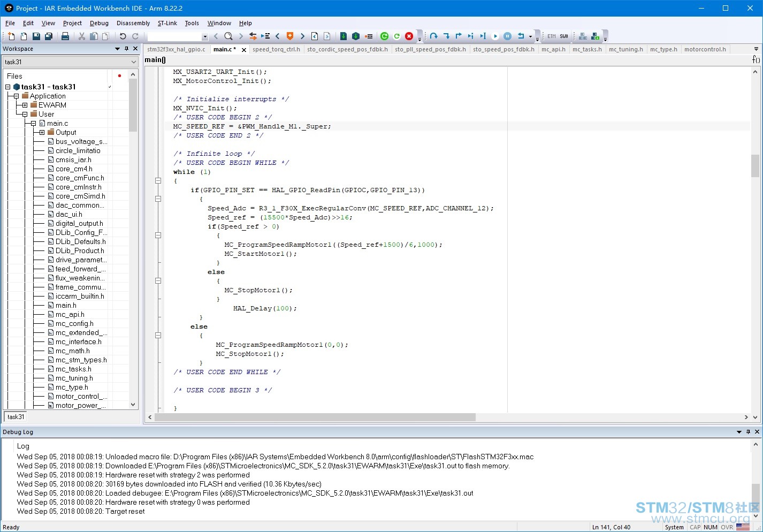This screenshot has height=532, width=763.
Task: Expand the EWARM folder in workspace tree
Action: 25,105
